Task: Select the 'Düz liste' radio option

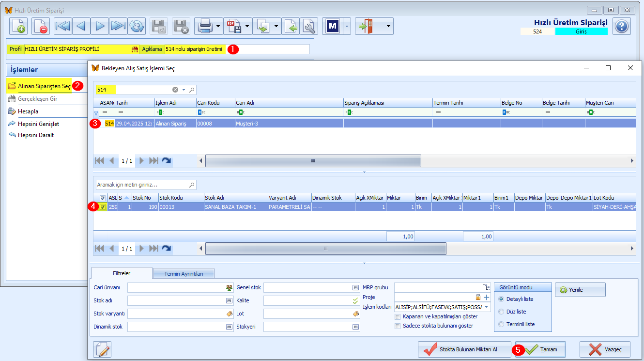Action: click(501, 312)
